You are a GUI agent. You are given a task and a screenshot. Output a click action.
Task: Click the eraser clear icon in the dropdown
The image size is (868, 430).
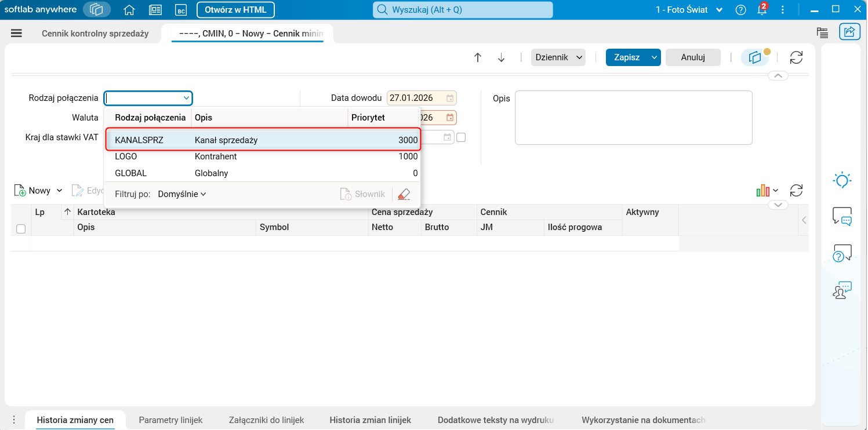[x=404, y=194]
